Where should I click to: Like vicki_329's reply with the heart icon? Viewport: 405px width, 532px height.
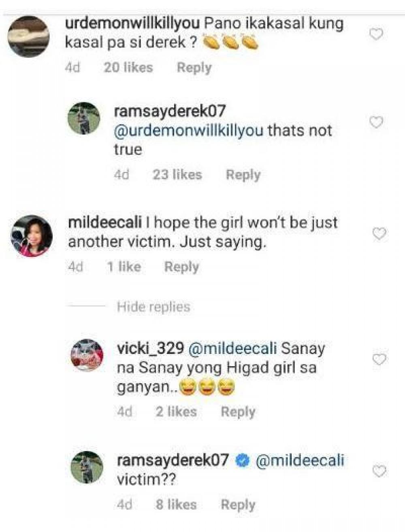click(x=379, y=359)
